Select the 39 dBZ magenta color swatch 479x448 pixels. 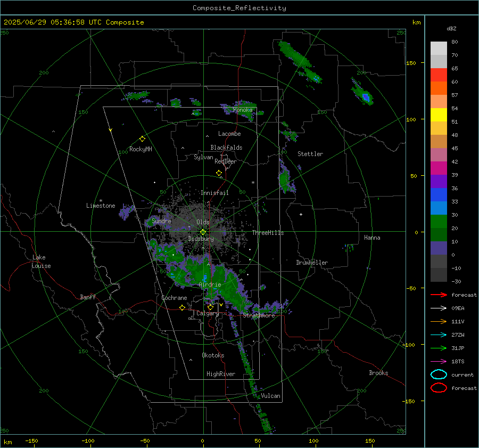click(439, 168)
